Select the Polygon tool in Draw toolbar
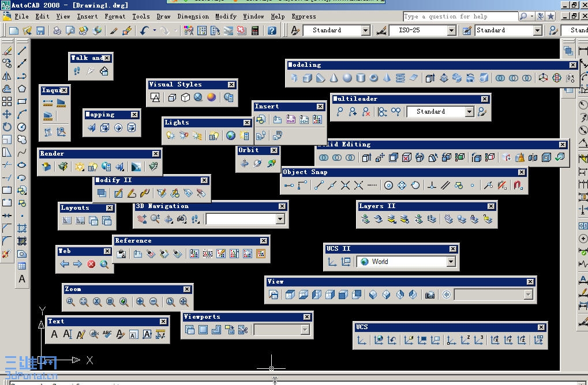This screenshot has width=588, height=385. 22,89
